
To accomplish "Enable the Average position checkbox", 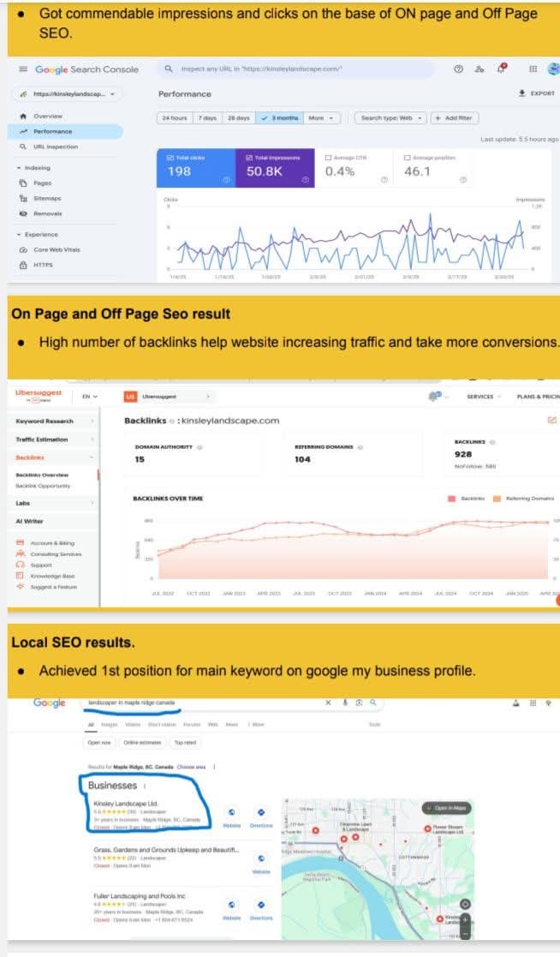I will coord(408,158).
